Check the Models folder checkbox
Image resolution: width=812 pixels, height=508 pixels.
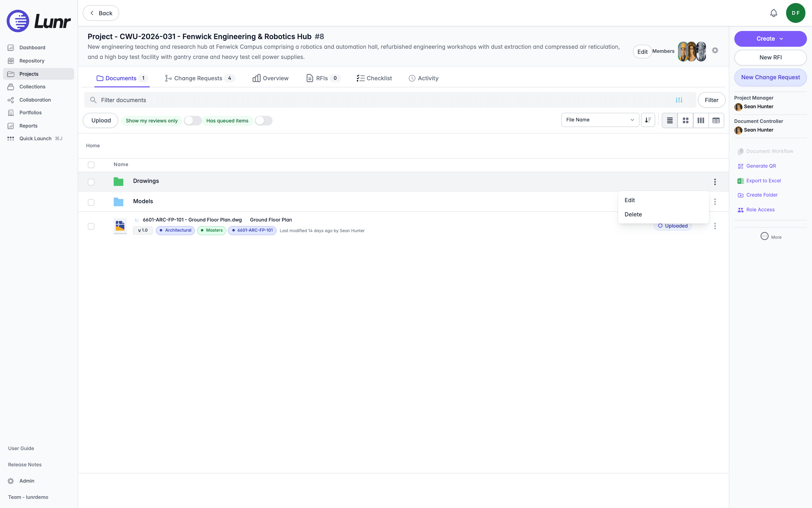91,202
